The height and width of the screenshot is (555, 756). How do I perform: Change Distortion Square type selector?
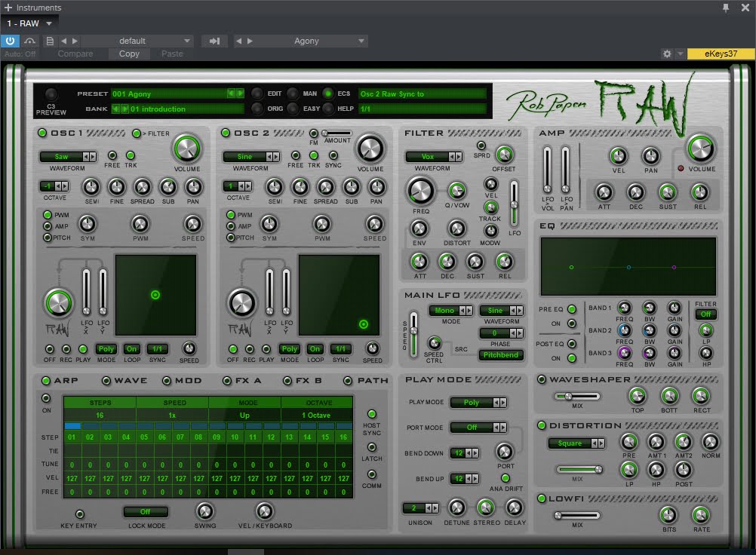coord(576,443)
